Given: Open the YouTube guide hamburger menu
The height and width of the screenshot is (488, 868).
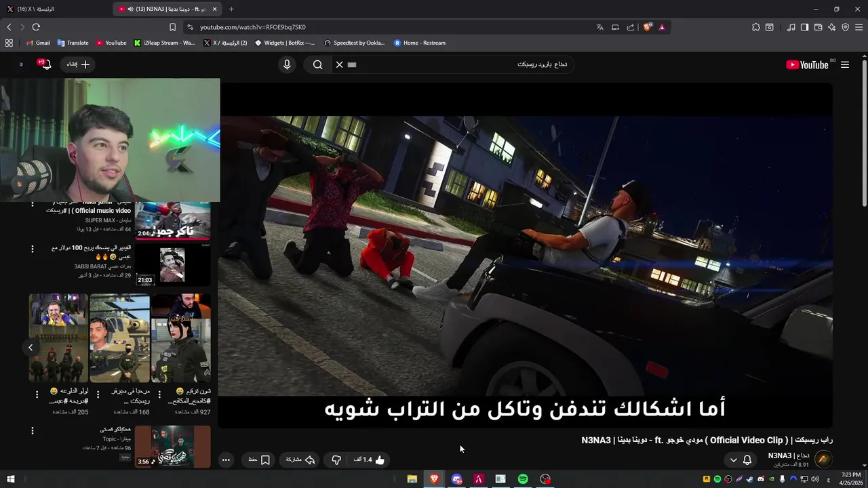Looking at the screenshot, I should point(845,65).
